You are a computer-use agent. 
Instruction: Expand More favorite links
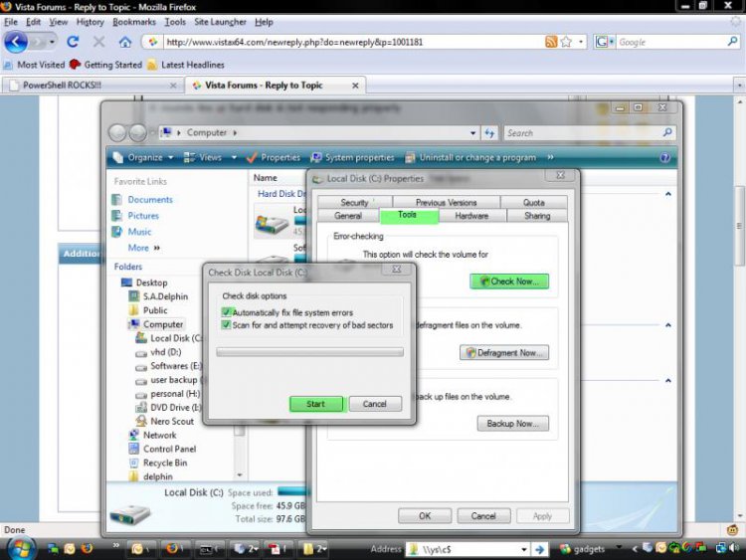pos(143,248)
